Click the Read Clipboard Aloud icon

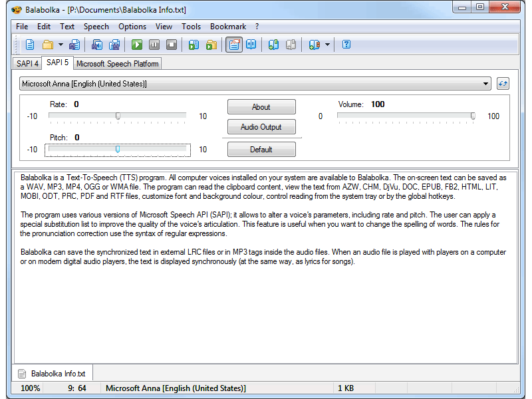(194, 45)
